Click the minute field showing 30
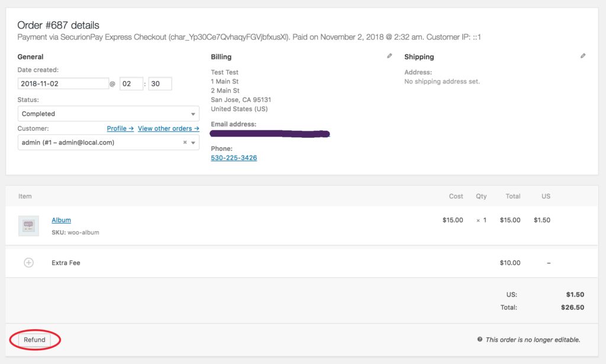The height and width of the screenshot is (364, 606). [x=160, y=83]
